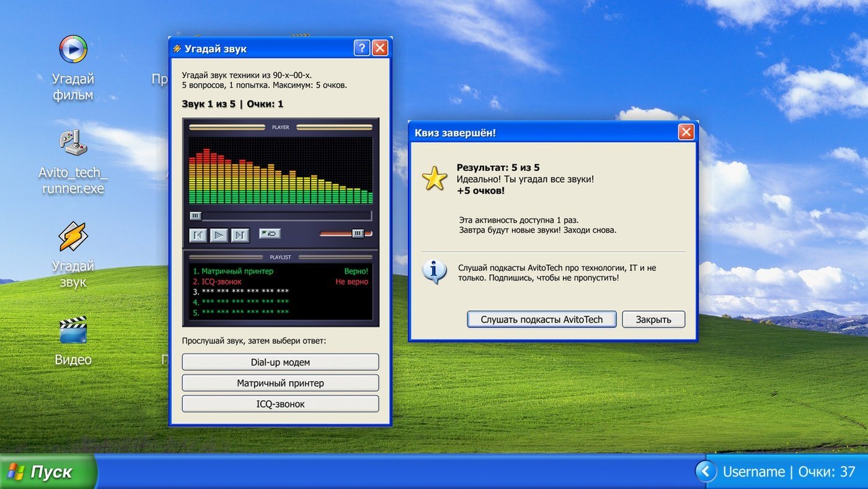The image size is (868, 489).
Task: Open the Пуск start menu
Action: click(x=48, y=472)
